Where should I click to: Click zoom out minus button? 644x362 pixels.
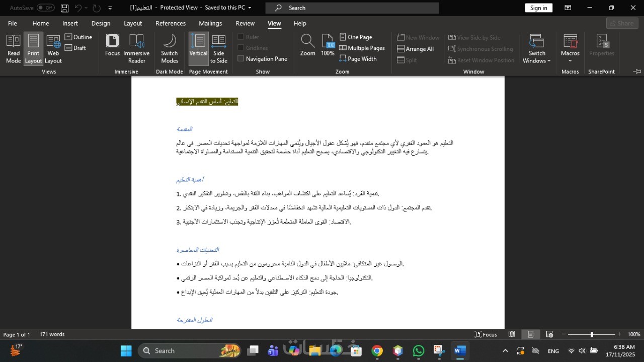pos(564,334)
